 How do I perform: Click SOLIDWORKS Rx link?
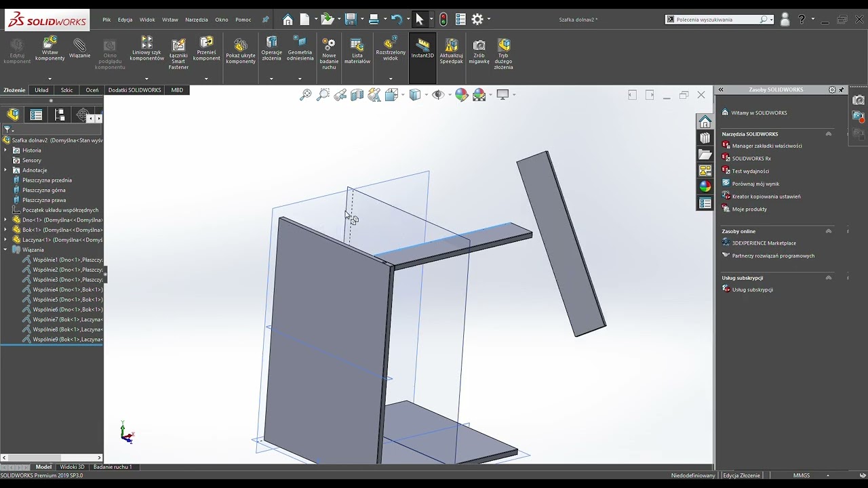(x=751, y=159)
